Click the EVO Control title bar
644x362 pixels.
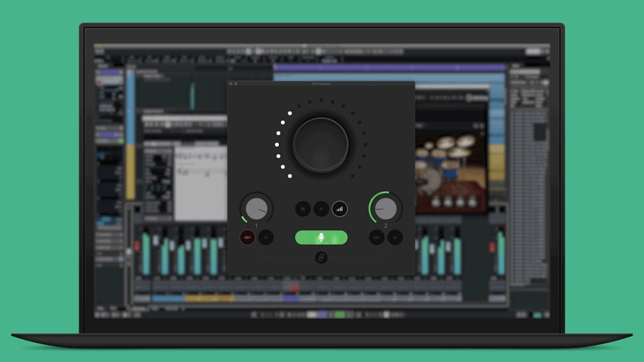[x=321, y=84]
